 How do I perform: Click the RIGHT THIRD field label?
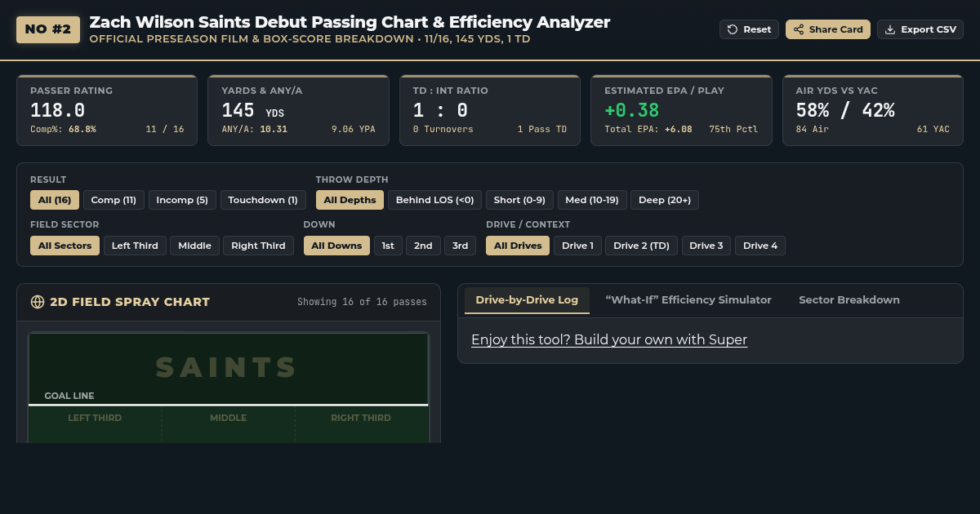[361, 418]
